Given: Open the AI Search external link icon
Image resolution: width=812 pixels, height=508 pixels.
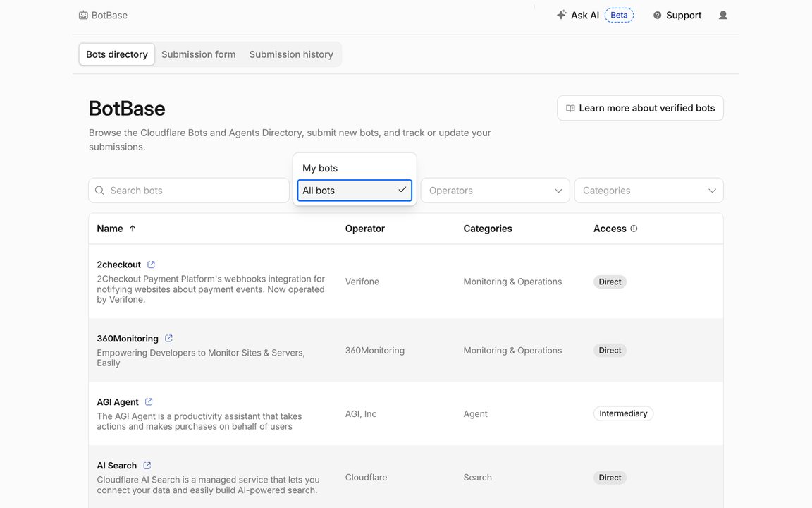Looking at the screenshot, I should [x=147, y=466].
